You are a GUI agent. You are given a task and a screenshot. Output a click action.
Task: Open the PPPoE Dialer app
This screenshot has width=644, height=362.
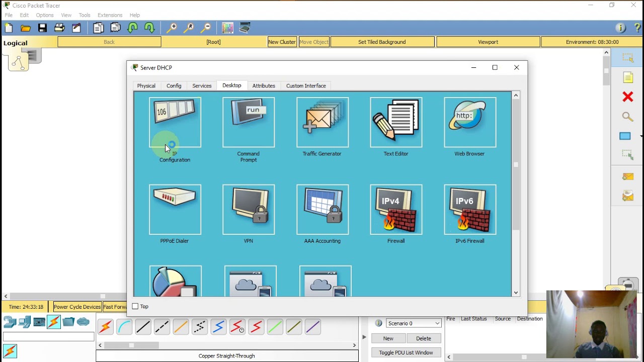pyautogui.click(x=175, y=210)
